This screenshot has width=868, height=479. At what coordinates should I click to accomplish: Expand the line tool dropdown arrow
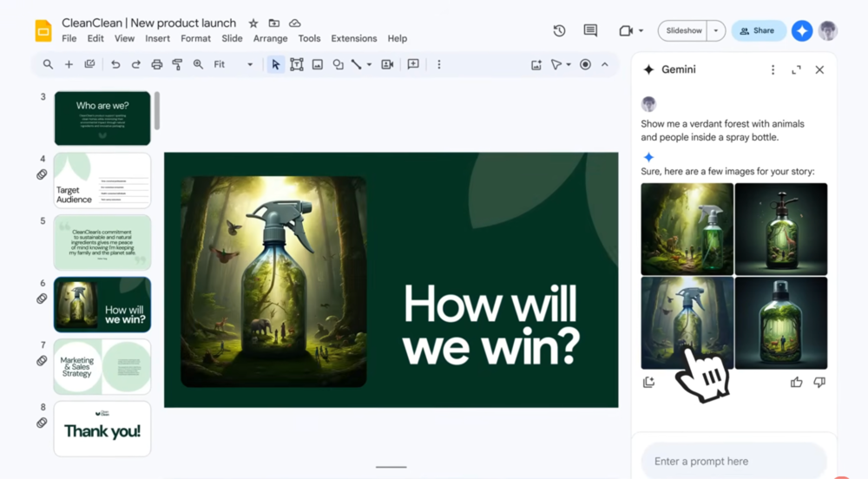[369, 65]
